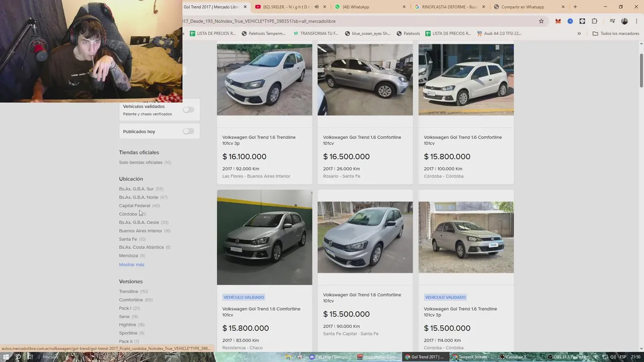Open the Chrome profile avatar
The image size is (644, 362).
pyautogui.click(x=624, y=21)
